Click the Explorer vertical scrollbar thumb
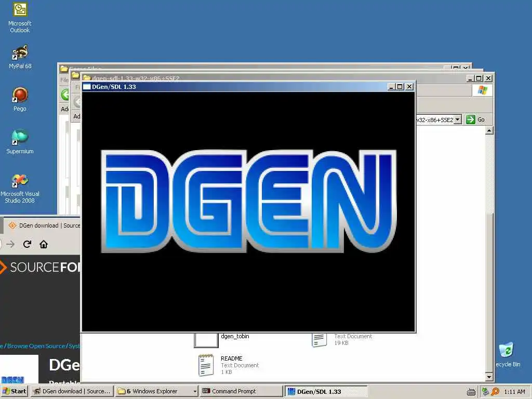Screen dimensions: 532x399 [489, 292]
